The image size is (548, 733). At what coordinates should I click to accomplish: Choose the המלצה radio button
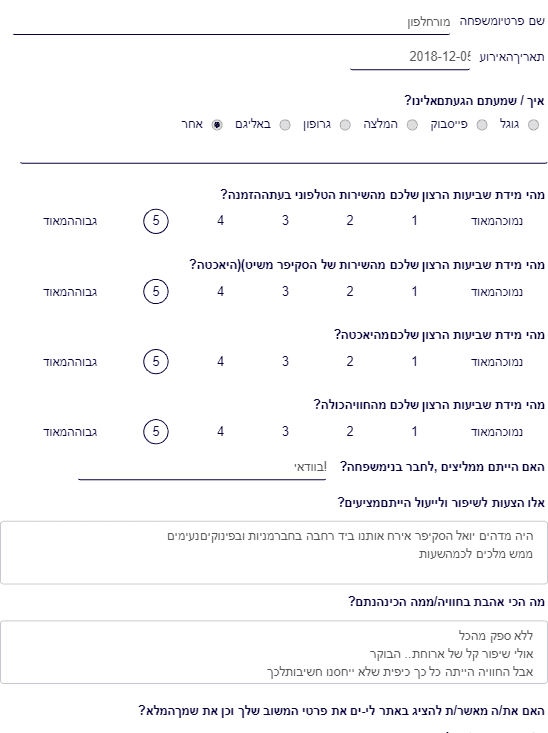pos(412,125)
